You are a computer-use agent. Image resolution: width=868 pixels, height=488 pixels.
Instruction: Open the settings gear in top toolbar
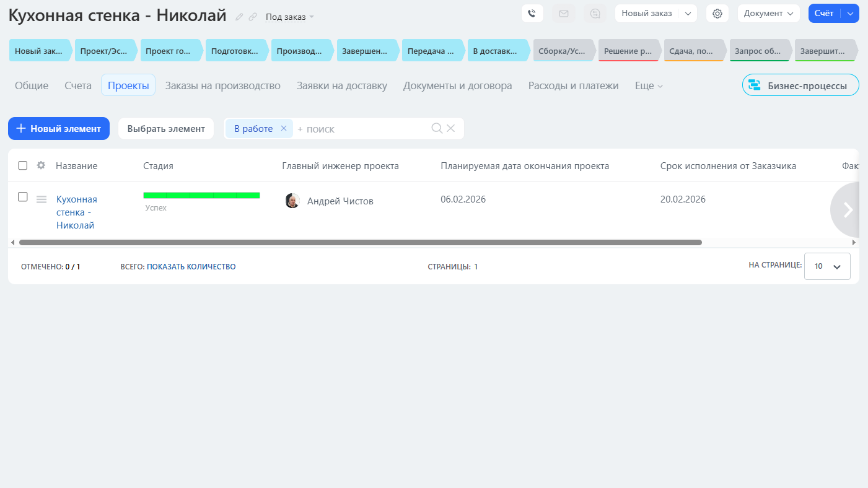(717, 14)
